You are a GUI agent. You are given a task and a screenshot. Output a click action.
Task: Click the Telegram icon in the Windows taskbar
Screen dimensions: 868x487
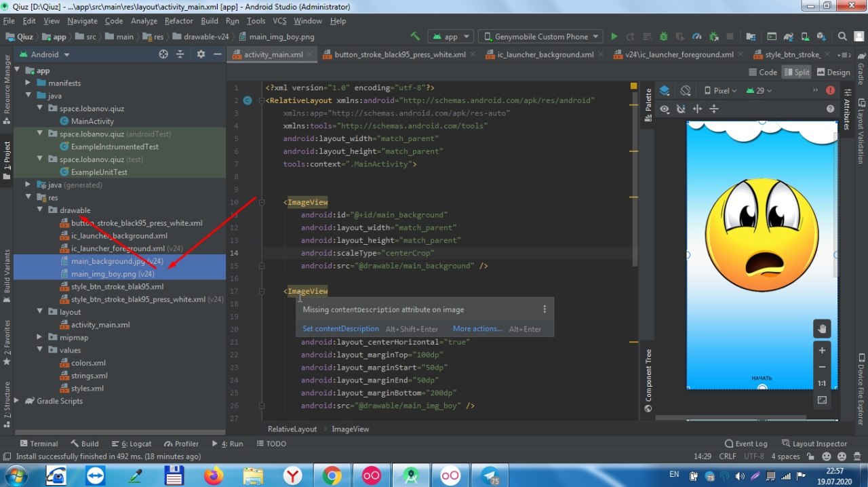pyautogui.click(x=488, y=475)
